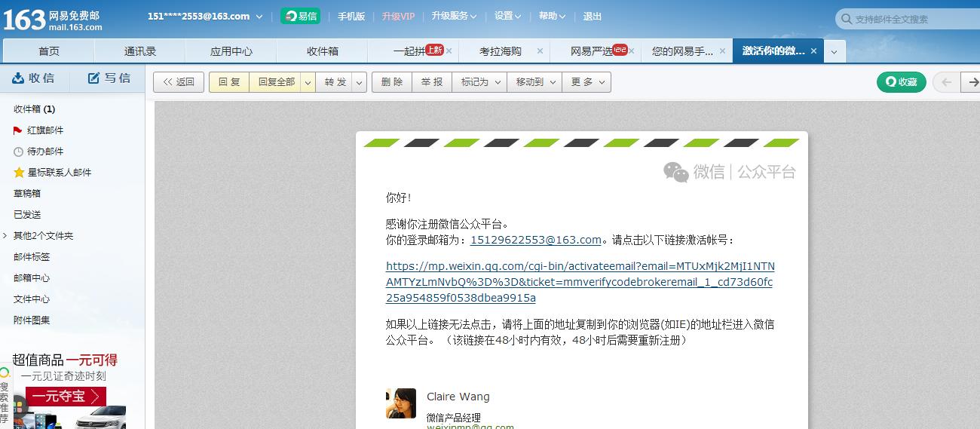Viewport: 980px width, 429px height.
Task: Click the 转发 forward button
Action: 335,82
